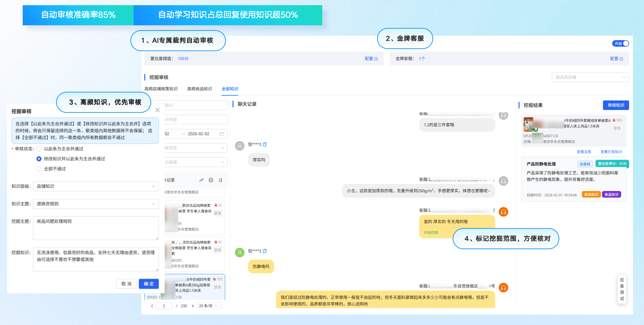Image resolution: width=644 pixels, height=325 pixels.
Task: Click the info icon next to 金牌客服 配置
Action: click(622, 59)
